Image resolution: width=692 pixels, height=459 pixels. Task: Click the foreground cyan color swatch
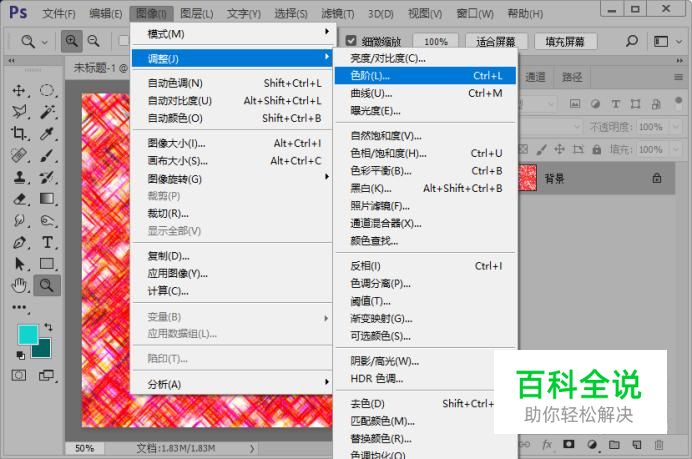[x=28, y=335]
